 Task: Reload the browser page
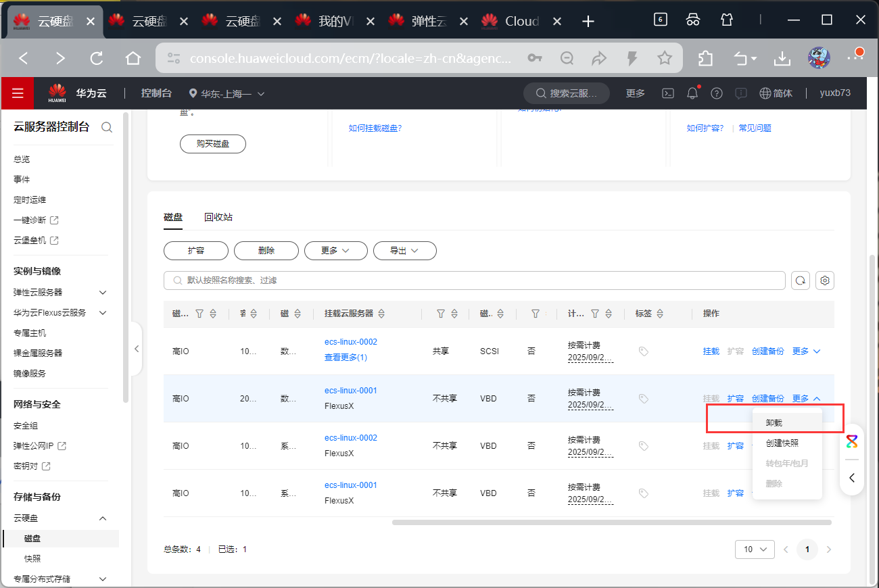(97, 58)
